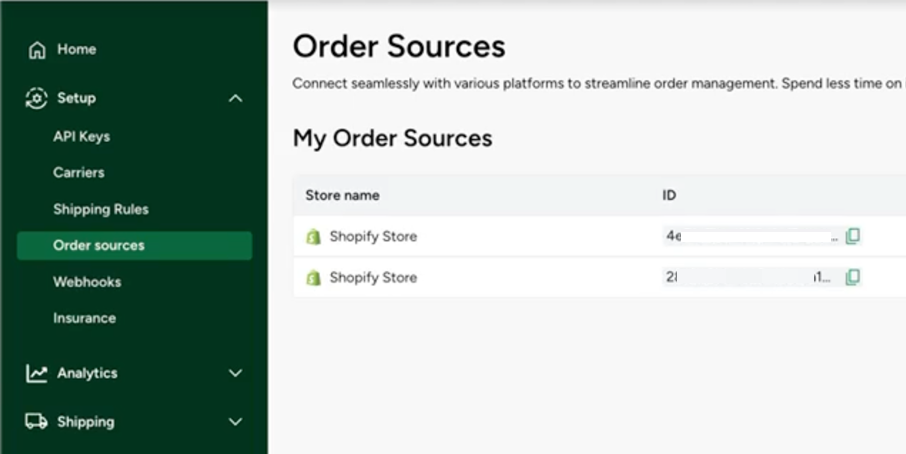Expand the Shipping section chevron

click(x=236, y=422)
